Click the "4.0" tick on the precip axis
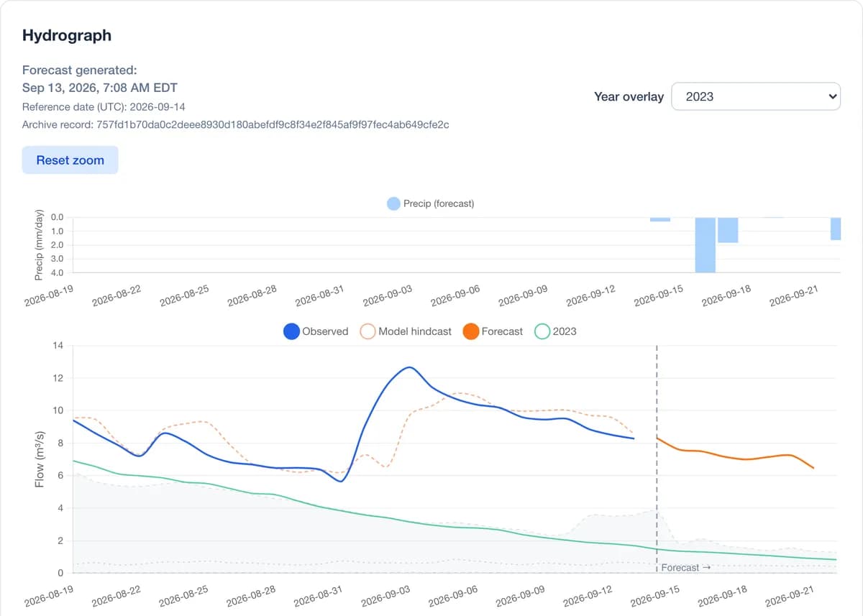This screenshot has height=616, width=863. click(58, 272)
